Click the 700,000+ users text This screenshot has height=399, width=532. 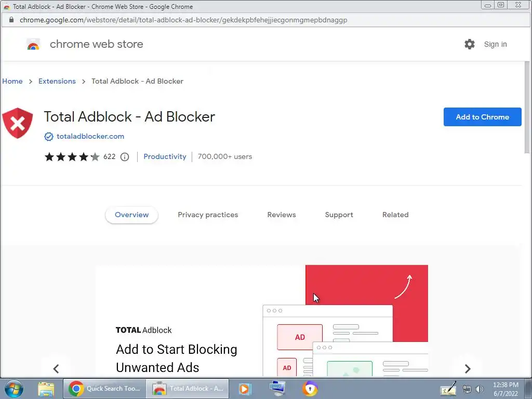[x=225, y=157]
